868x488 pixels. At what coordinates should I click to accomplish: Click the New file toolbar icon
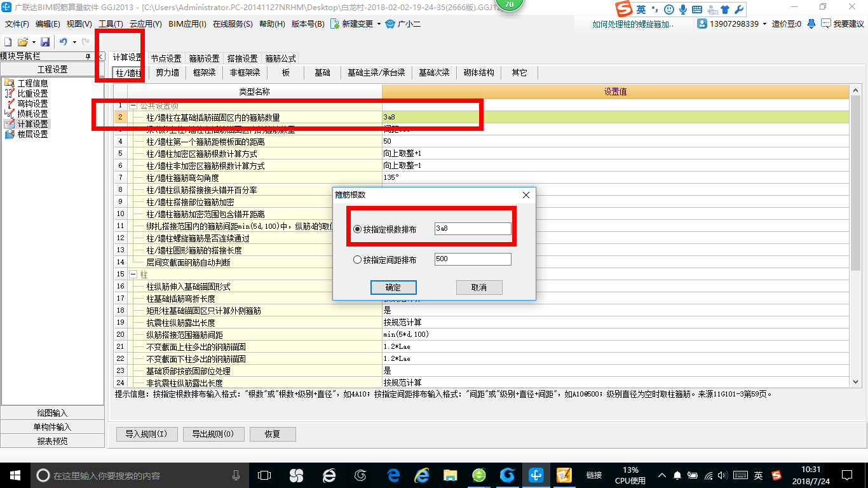point(8,42)
